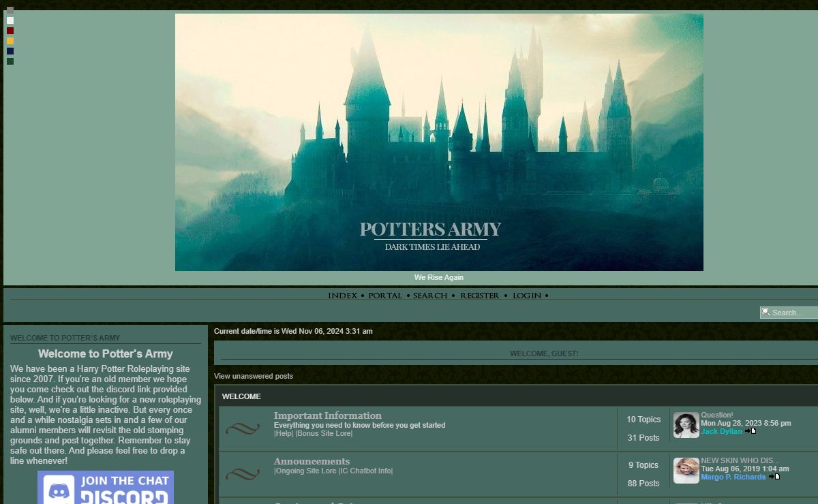Viewport: 818px width, 504px height.
Task: Open Jack Dyllan's profile link
Action: (721, 431)
